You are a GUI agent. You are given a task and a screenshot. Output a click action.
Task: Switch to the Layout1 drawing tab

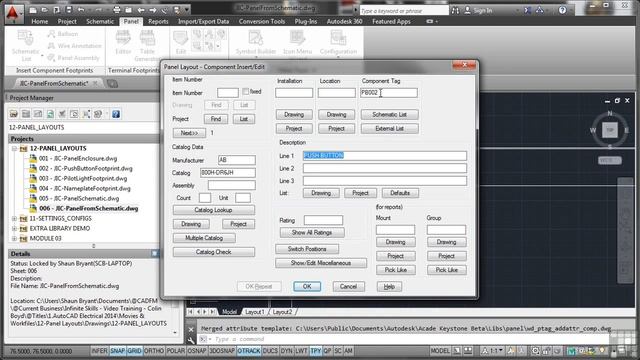coord(255,312)
